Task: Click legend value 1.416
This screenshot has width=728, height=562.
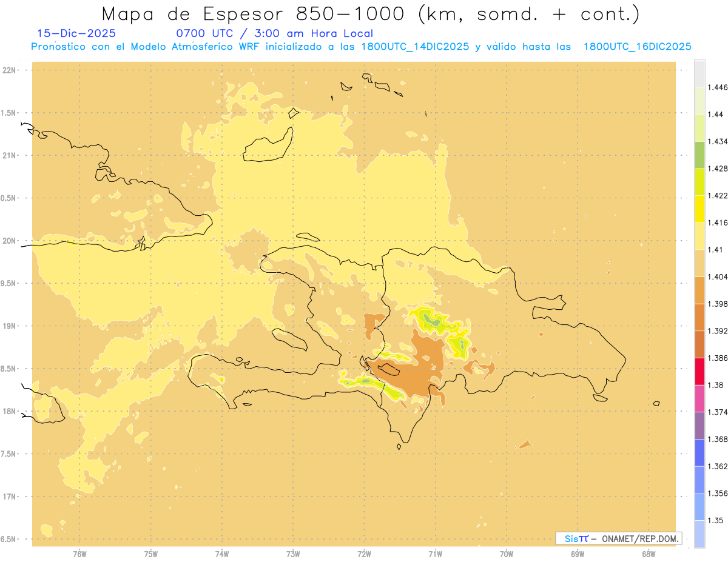Action: tap(718, 222)
